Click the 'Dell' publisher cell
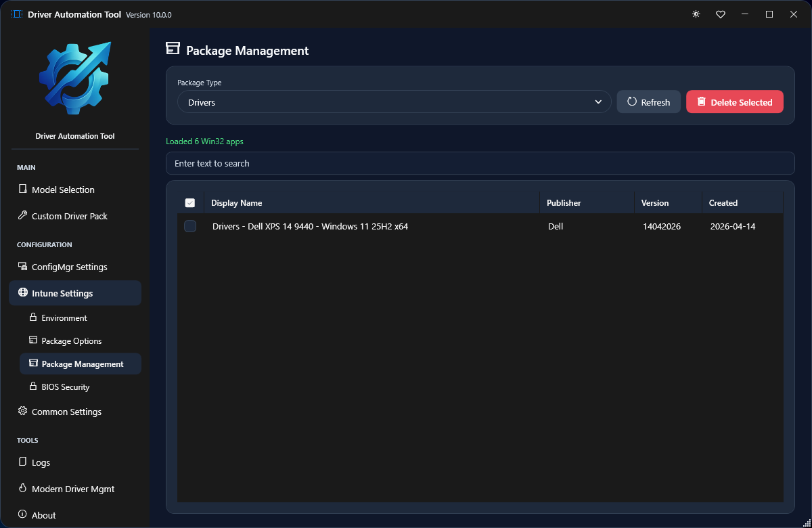This screenshot has width=812, height=528. click(556, 226)
